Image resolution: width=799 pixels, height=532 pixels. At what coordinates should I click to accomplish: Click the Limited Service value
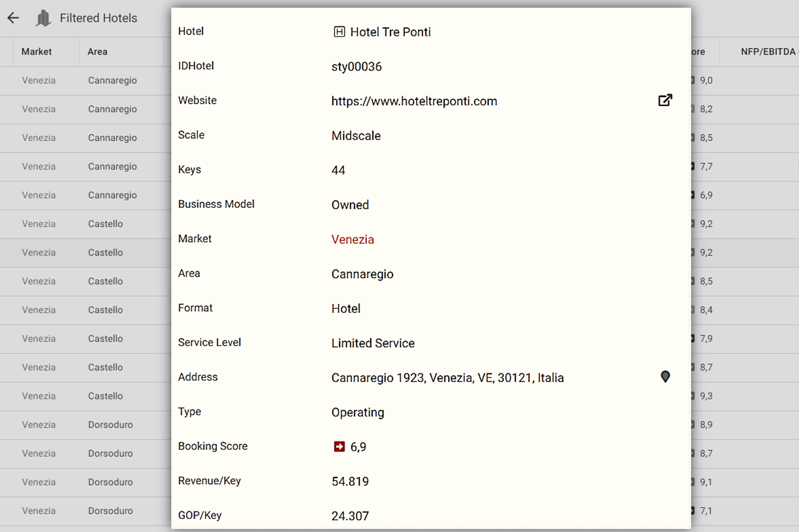click(x=373, y=343)
